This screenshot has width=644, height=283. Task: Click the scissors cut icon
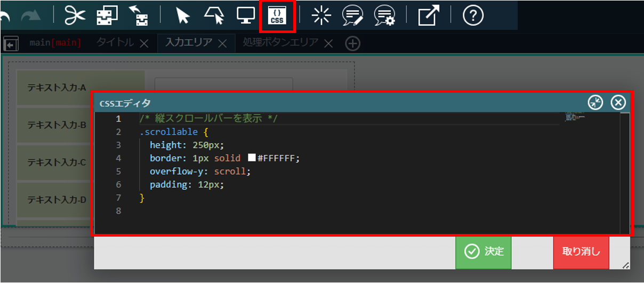click(x=75, y=16)
